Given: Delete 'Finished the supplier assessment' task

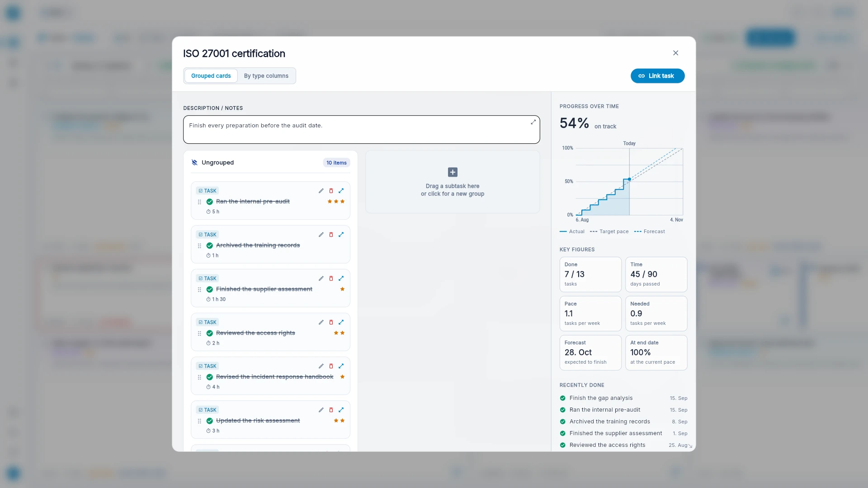Looking at the screenshot, I should (x=331, y=278).
